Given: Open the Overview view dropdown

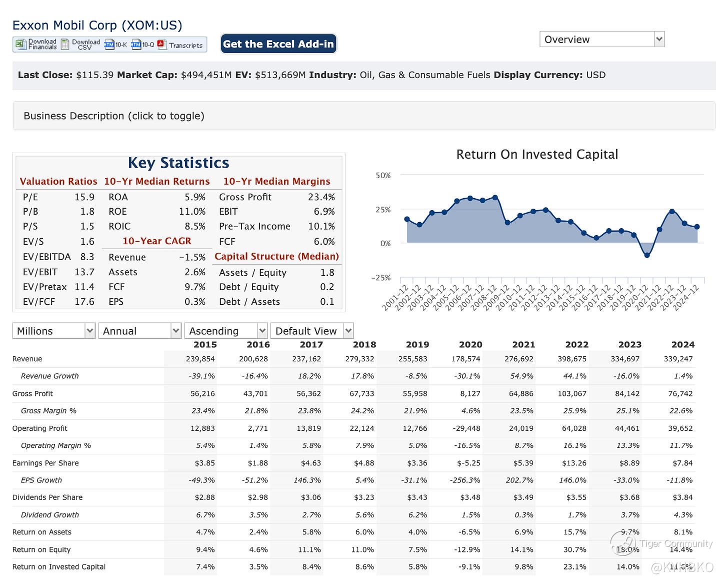Looking at the screenshot, I should (x=601, y=40).
